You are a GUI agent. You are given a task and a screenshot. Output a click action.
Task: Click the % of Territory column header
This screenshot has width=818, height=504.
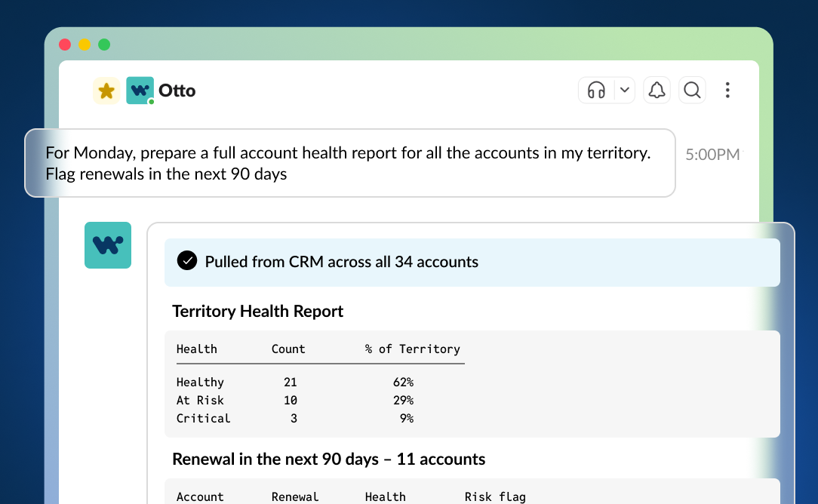point(412,349)
